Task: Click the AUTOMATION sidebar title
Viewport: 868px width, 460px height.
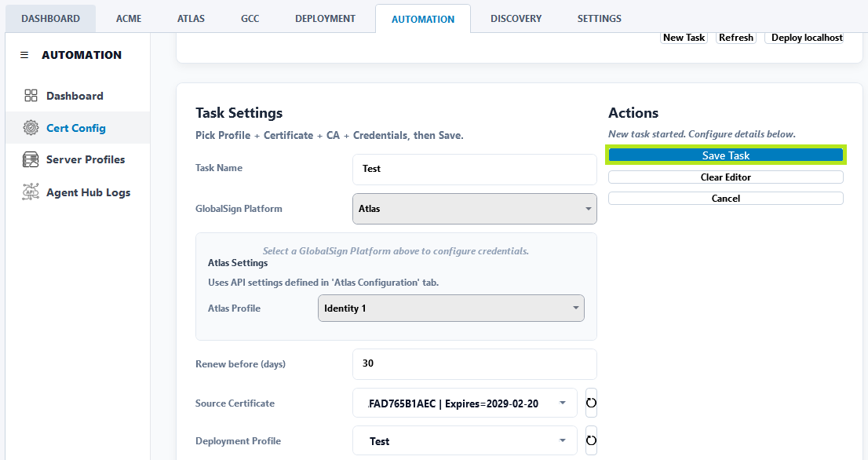Action: (82, 55)
